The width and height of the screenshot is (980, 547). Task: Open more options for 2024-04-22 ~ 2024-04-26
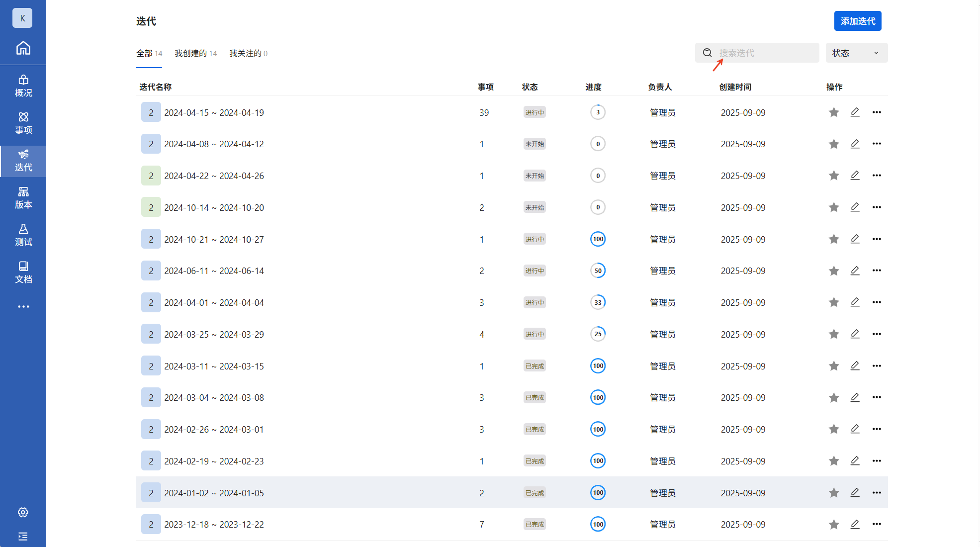877,176
